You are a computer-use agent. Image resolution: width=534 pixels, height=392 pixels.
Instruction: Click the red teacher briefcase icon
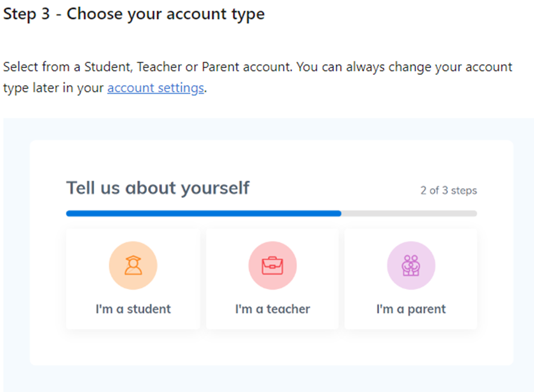pos(272,265)
